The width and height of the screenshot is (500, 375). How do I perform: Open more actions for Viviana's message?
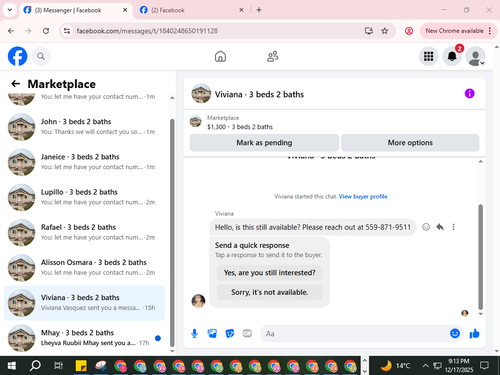pos(453,227)
